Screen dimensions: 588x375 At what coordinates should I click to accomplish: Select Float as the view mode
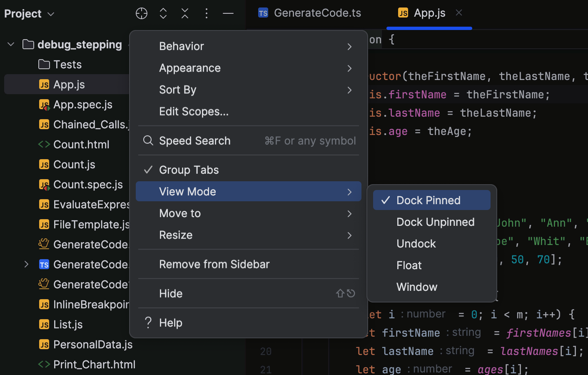pos(409,265)
